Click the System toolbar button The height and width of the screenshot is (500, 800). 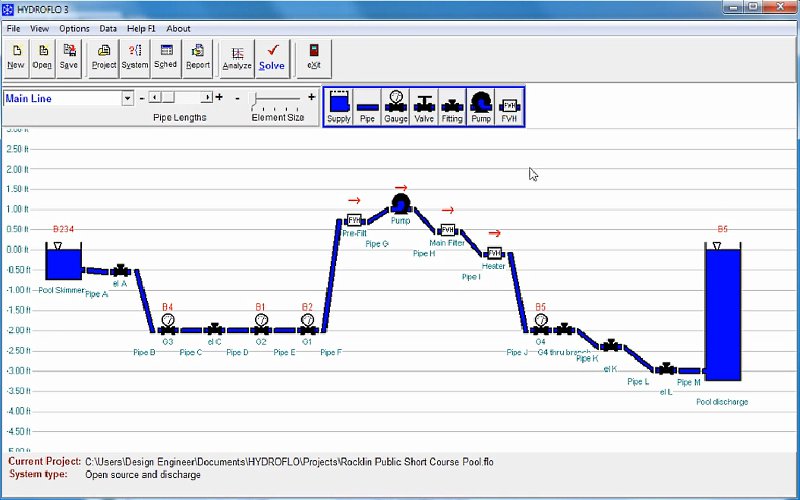tap(135, 58)
